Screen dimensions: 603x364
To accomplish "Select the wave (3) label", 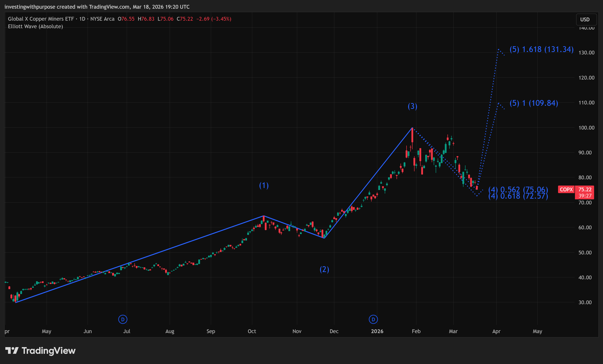I will point(412,106).
